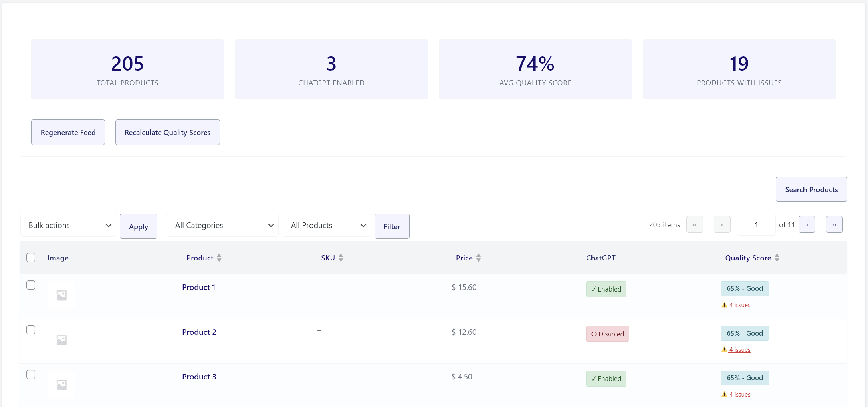868x407 pixels.
Task: Open the All Products filter dropdown
Action: click(x=327, y=226)
